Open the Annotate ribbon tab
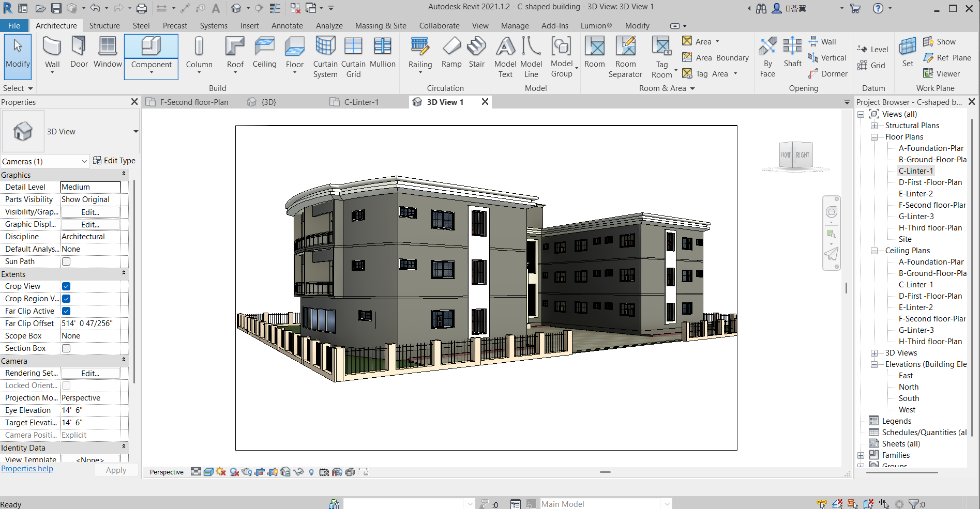980x509 pixels. click(287, 26)
